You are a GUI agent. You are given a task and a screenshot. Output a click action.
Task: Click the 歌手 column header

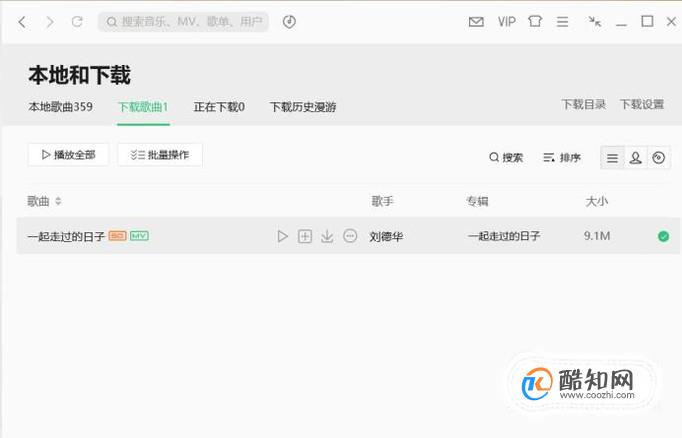tap(382, 201)
